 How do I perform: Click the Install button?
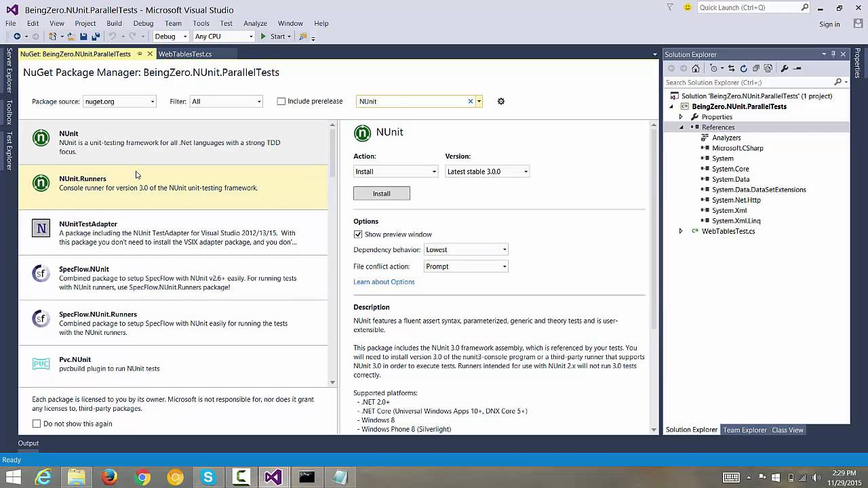coord(381,194)
